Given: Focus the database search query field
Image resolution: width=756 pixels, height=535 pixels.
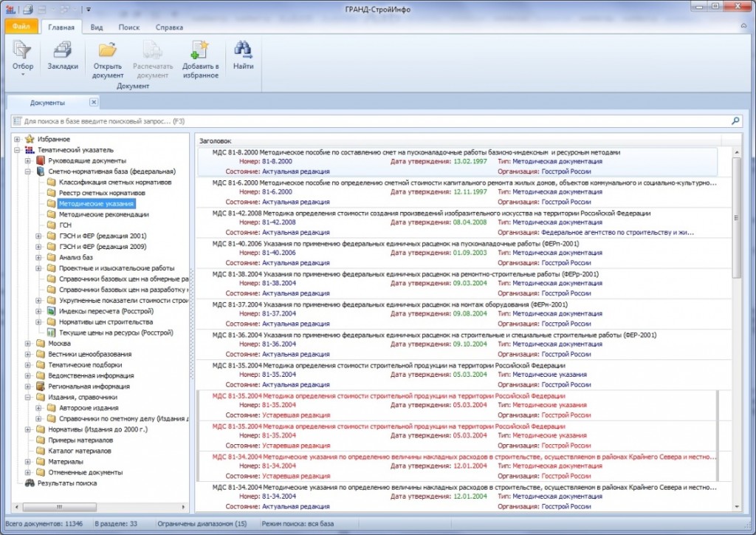Looking at the screenshot, I should pos(376,121).
